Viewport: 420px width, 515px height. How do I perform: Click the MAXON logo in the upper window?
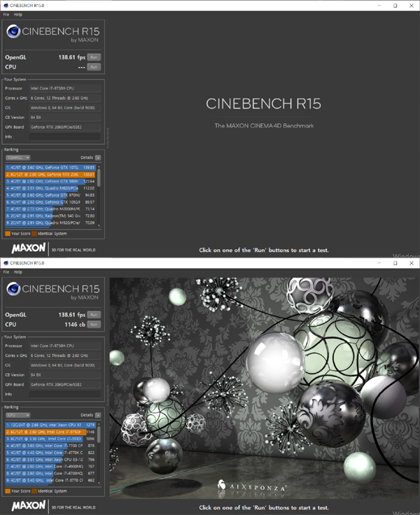(29, 248)
